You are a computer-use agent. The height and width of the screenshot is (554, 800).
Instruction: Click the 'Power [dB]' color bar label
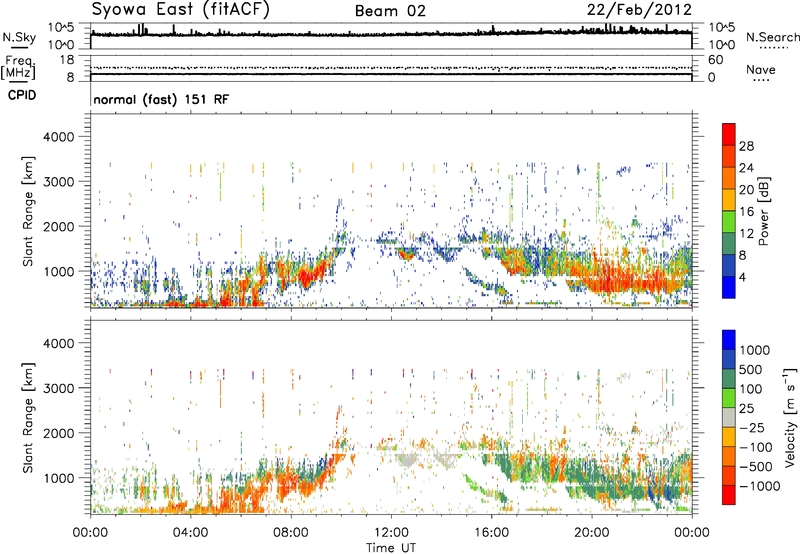tap(763, 211)
